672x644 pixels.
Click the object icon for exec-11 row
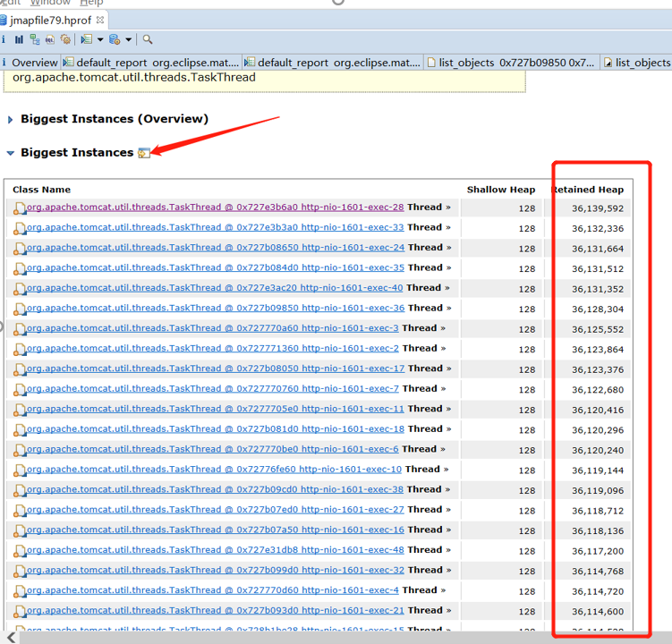pos(19,409)
